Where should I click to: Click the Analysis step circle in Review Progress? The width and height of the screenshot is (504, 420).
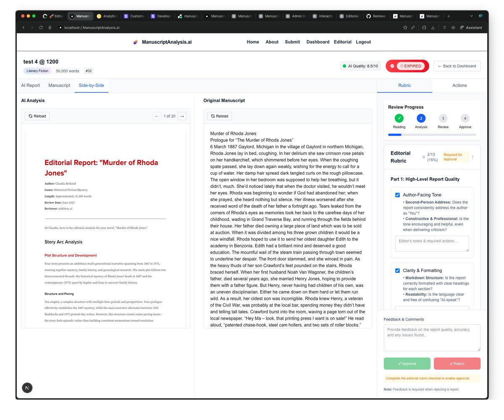pyautogui.click(x=421, y=119)
